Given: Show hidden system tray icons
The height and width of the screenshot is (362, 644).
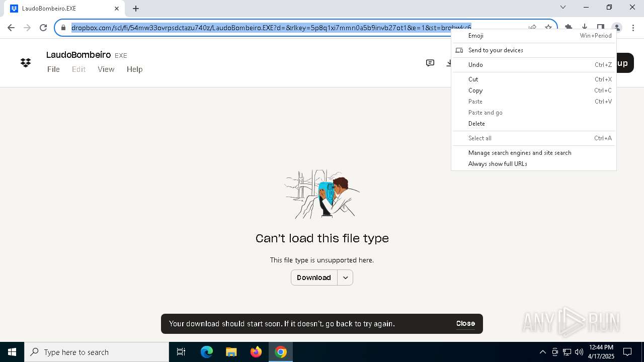Looking at the screenshot, I should pos(542,352).
